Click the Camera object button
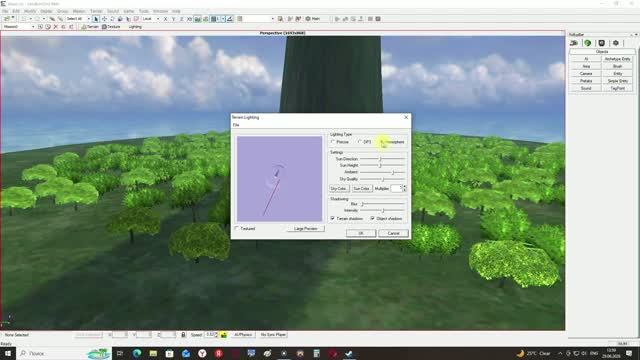The width and height of the screenshot is (640, 360). click(x=586, y=73)
